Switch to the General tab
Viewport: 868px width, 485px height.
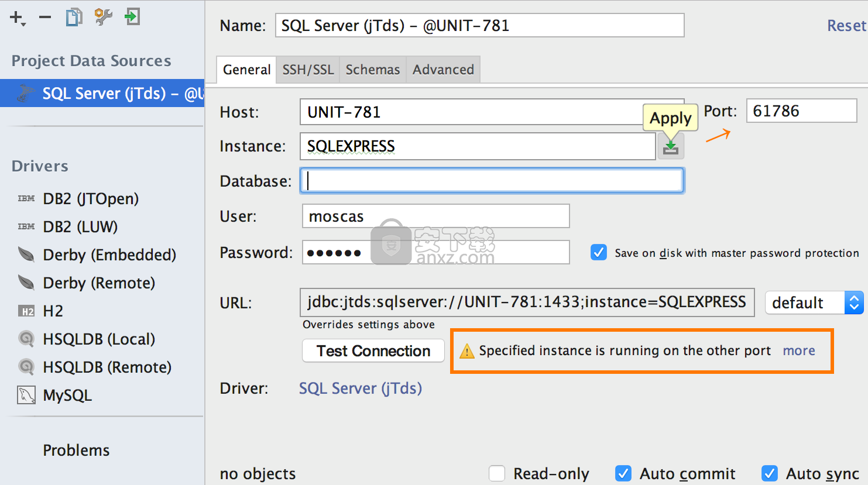(246, 70)
